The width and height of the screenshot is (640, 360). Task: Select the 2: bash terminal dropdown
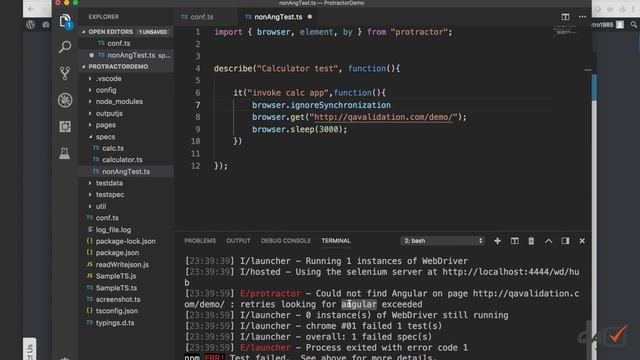coord(443,241)
